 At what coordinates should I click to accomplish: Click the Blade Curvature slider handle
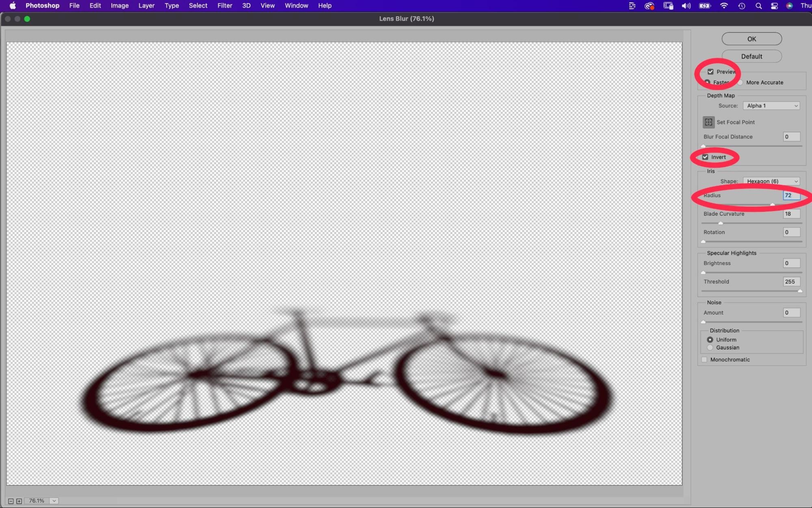(721, 223)
